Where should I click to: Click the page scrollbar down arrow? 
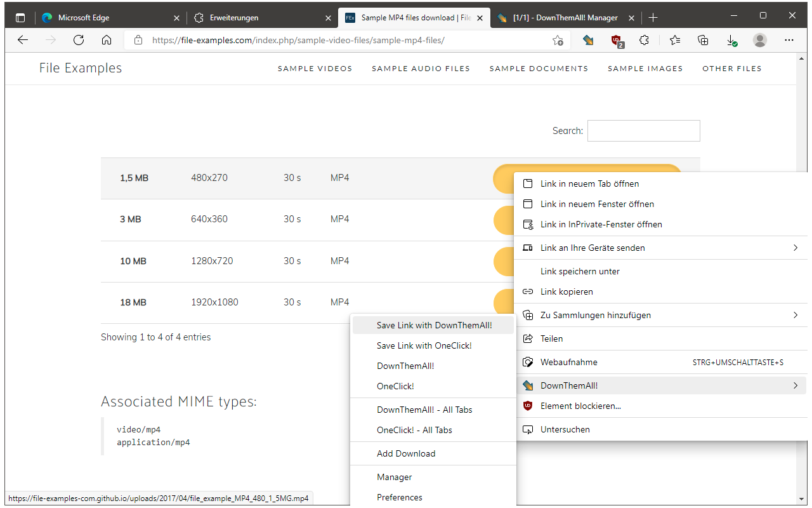(x=802, y=500)
